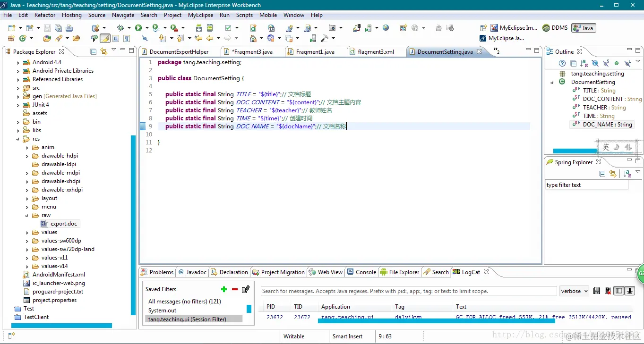Collapse the raw folder
Screen dimensions: 644x344
click(27, 215)
